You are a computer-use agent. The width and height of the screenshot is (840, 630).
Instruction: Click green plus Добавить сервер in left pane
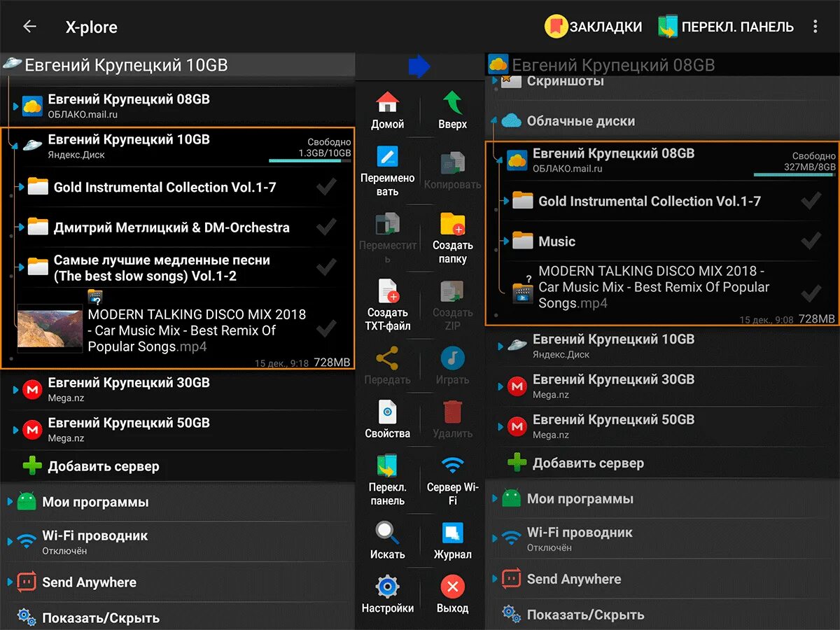[32, 465]
